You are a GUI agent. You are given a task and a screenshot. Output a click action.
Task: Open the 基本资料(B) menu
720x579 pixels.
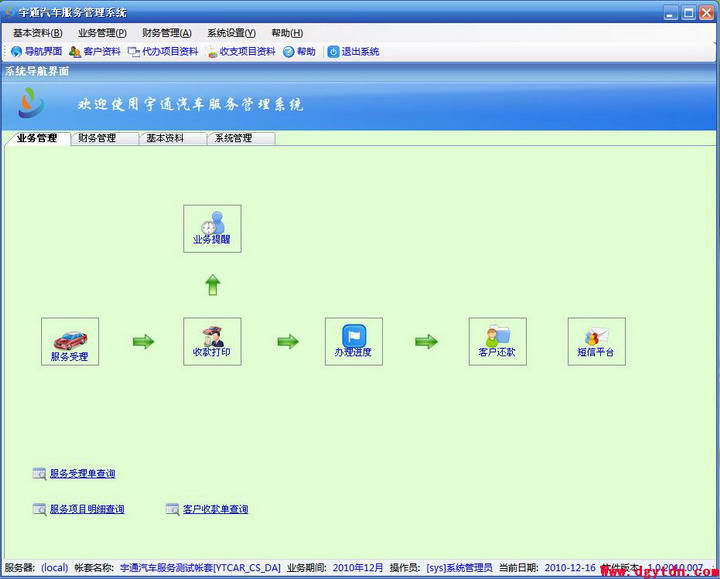[38, 33]
